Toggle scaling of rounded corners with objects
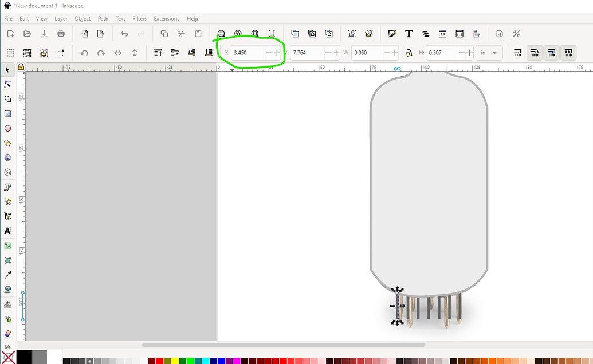This screenshot has width=593, height=364. (x=534, y=53)
